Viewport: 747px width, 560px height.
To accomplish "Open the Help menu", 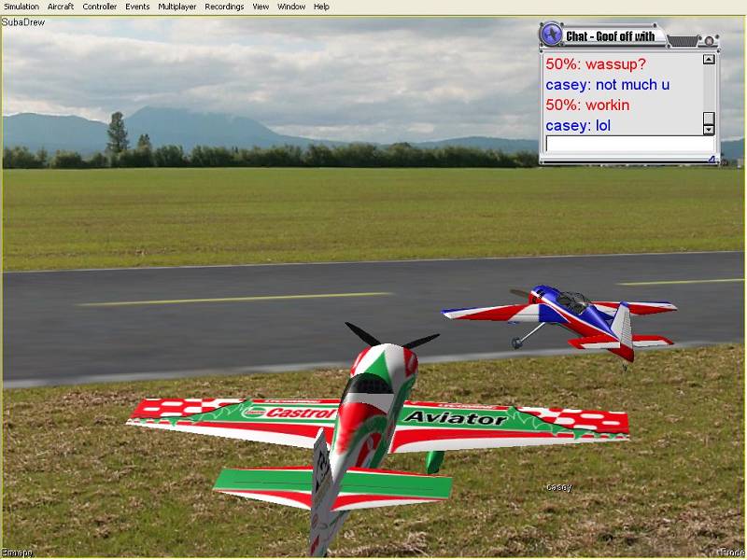I will 321,7.
